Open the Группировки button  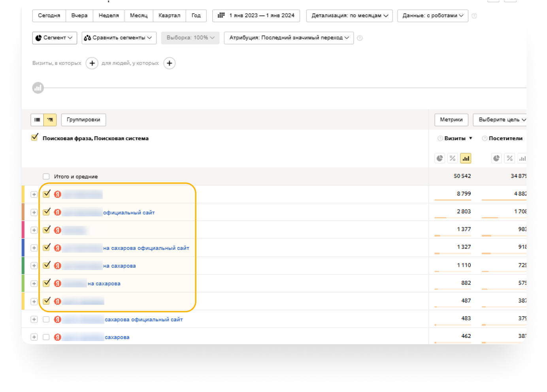tap(83, 120)
